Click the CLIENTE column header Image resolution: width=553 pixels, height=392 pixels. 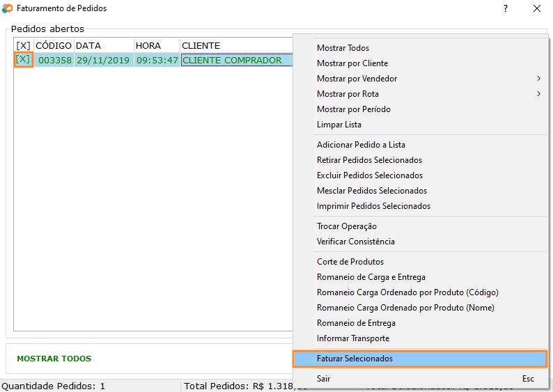click(x=201, y=45)
